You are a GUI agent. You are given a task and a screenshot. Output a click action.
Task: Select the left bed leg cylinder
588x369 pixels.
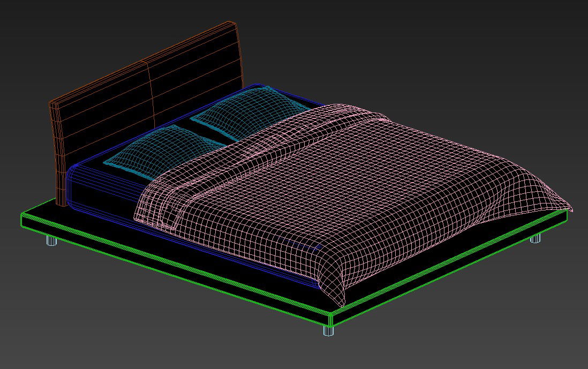point(51,240)
